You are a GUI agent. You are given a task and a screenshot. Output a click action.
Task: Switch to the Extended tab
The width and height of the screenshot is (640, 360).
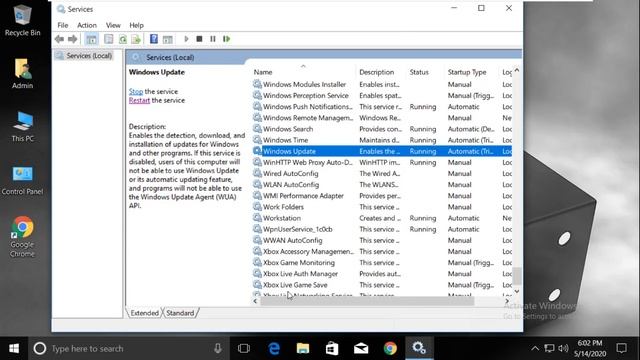[x=144, y=313]
